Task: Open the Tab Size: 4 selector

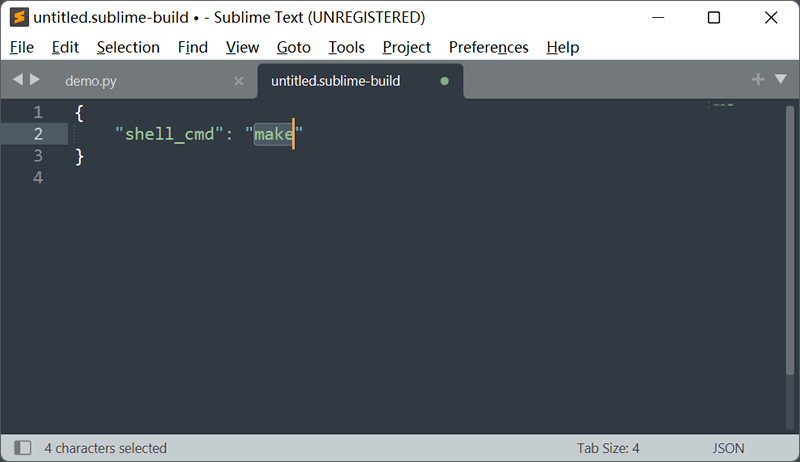Action: [608, 448]
